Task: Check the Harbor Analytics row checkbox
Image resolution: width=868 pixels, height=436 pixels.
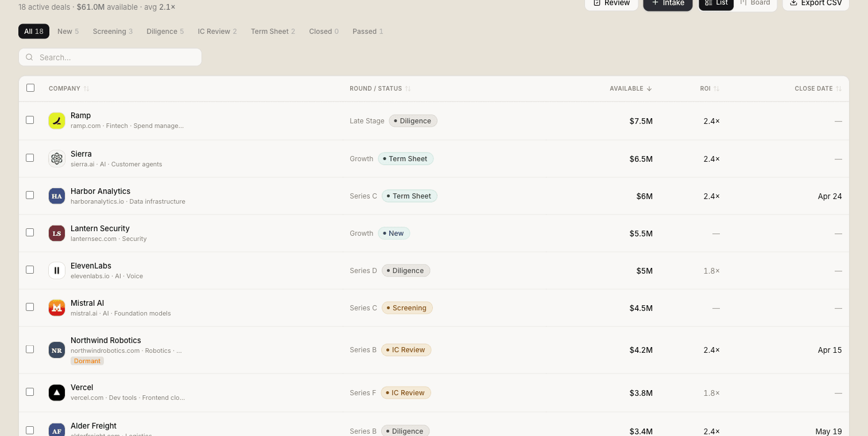Action: click(x=30, y=195)
